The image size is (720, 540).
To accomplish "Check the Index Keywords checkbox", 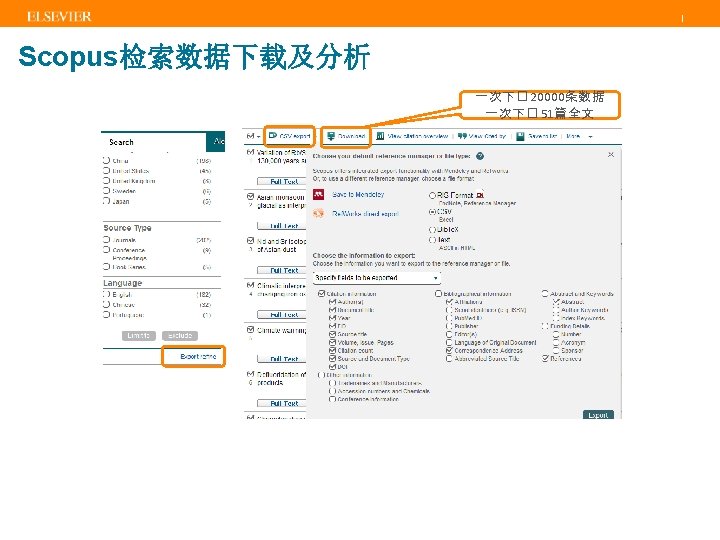I will tap(556, 318).
